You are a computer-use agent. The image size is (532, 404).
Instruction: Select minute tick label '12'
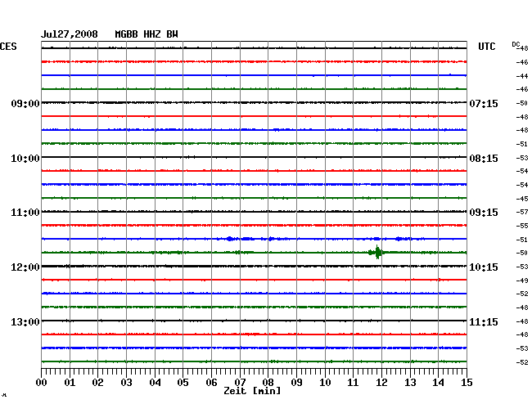pyautogui.click(x=381, y=383)
